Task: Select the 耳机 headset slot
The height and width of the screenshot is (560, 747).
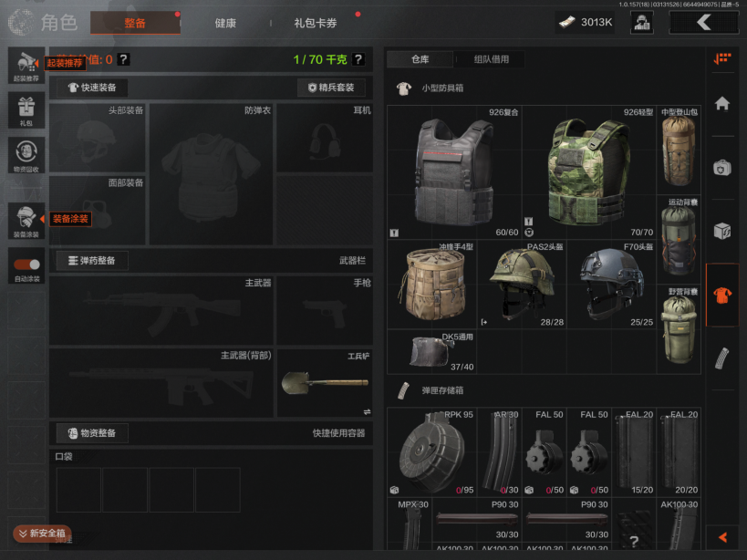Action: [325, 138]
